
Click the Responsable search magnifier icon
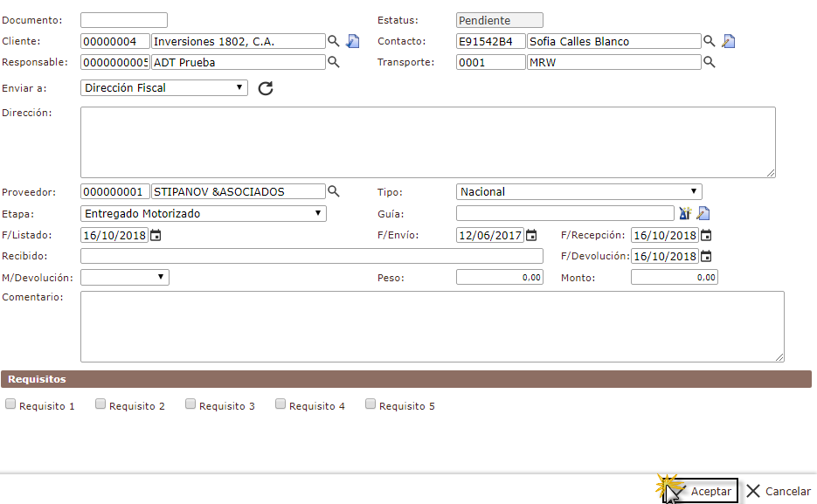[333, 62]
